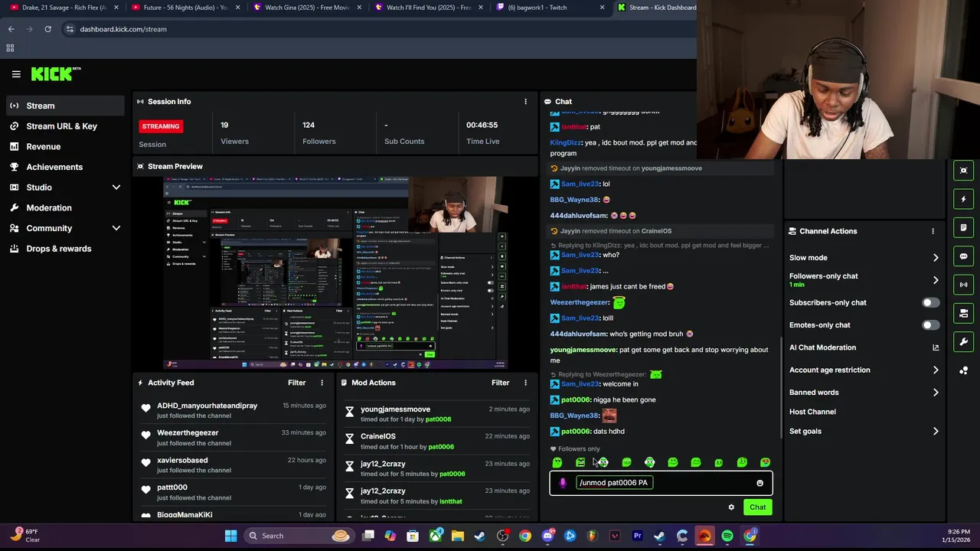Click the chat message input field
This screenshot has width=980, height=551.
click(661, 483)
